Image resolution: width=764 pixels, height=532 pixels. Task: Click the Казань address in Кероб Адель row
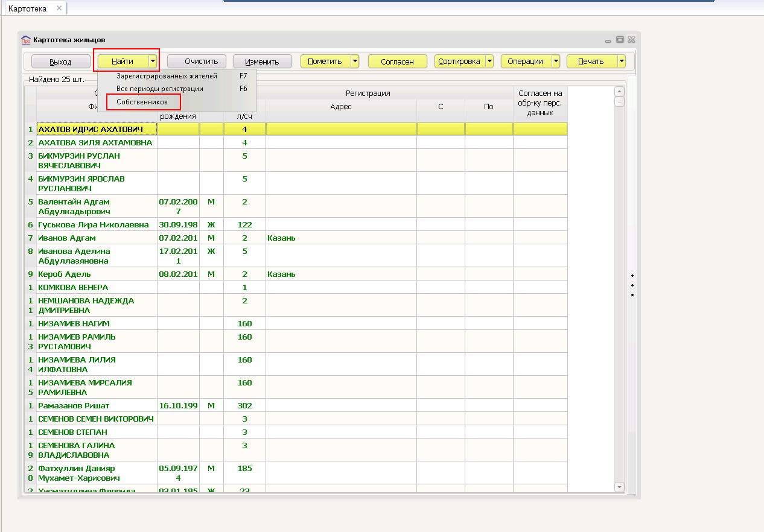(x=281, y=274)
